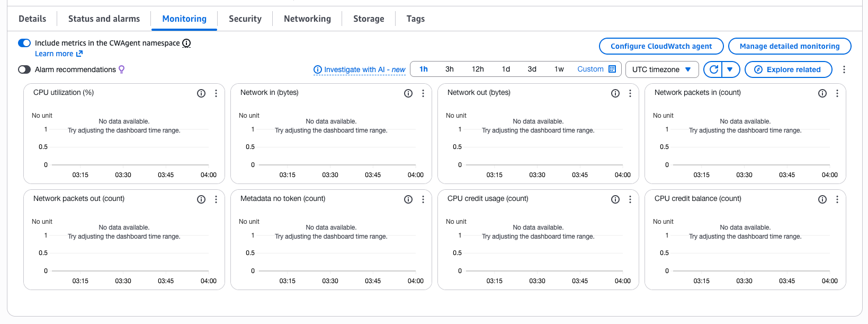This screenshot has height=324, width=868.
Task: Open CPU credit usage widget menu
Action: 630,199
